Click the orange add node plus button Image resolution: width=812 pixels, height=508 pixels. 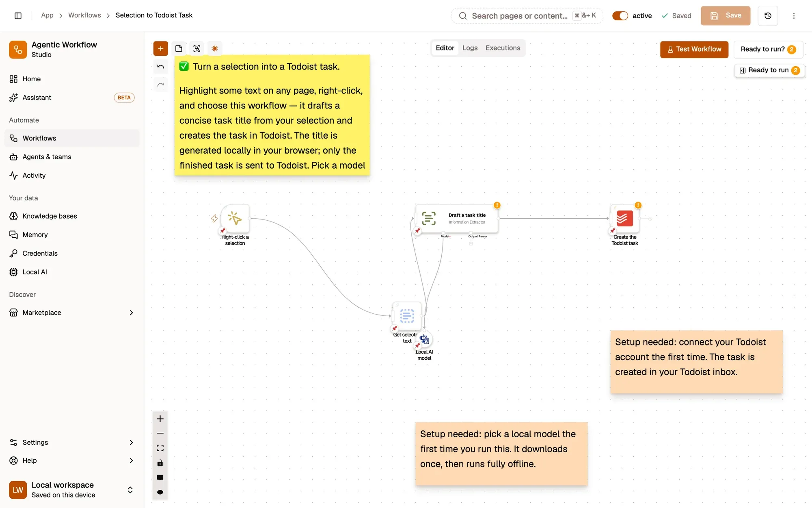[x=160, y=49]
